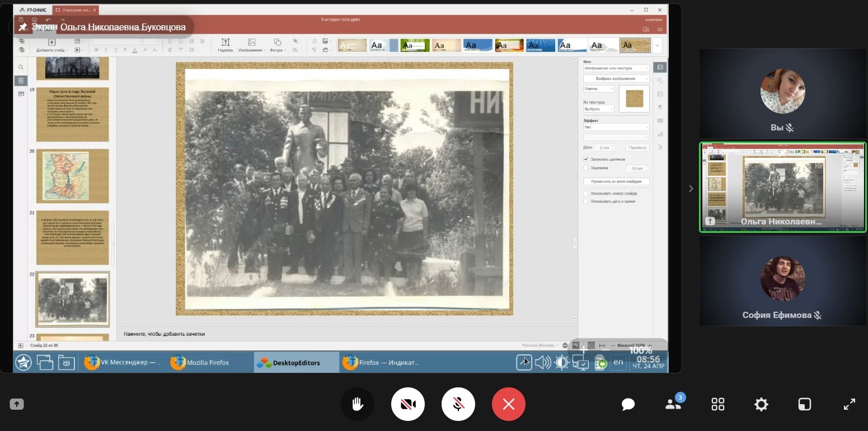Turn on the camera
The image size is (868, 431).
click(x=408, y=404)
